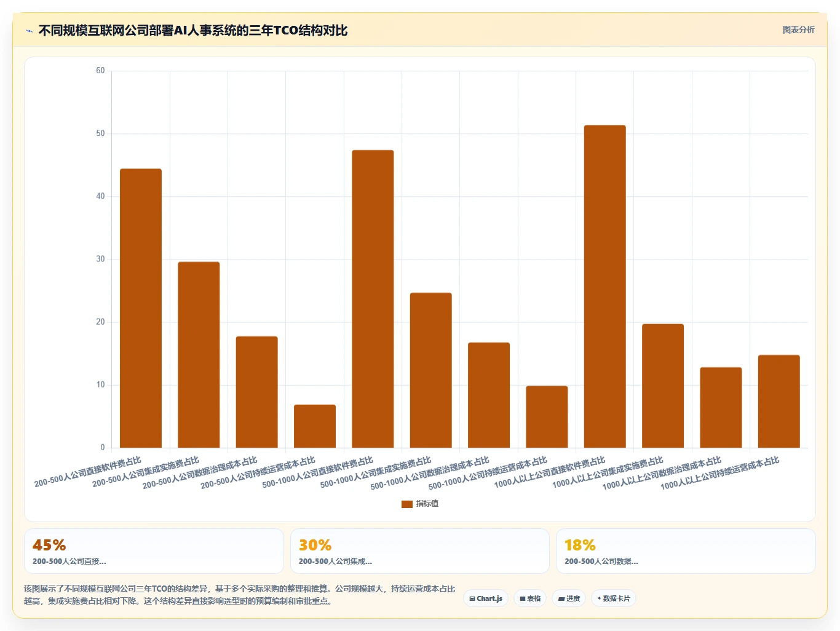Click the card caption 200-500人公司数据…
The image size is (840, 631).
tap(601, 562)
